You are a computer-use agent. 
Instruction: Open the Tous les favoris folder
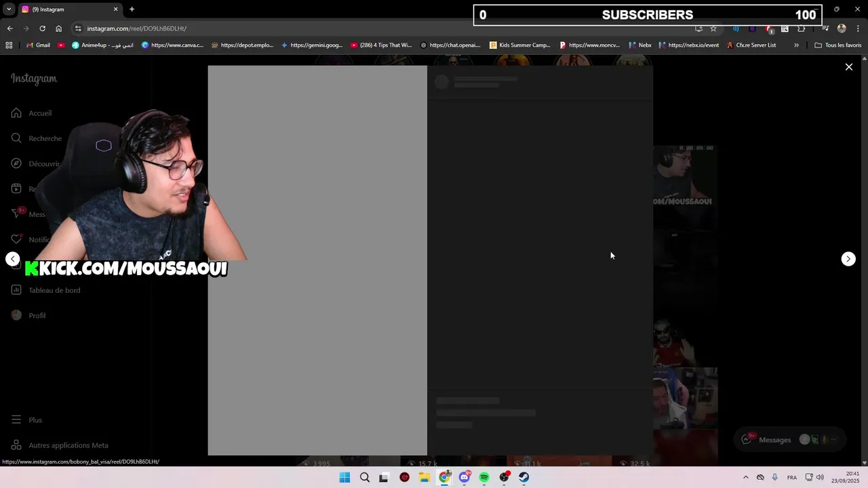click(837, 45)
